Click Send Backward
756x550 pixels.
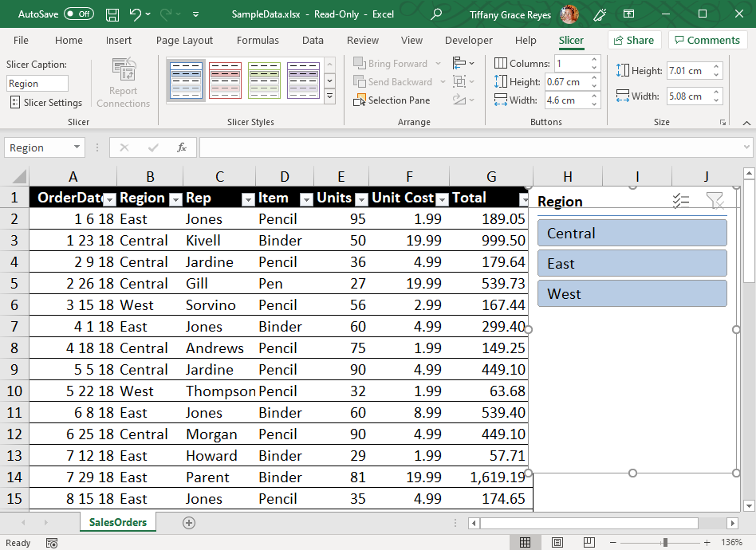[393, 82]
